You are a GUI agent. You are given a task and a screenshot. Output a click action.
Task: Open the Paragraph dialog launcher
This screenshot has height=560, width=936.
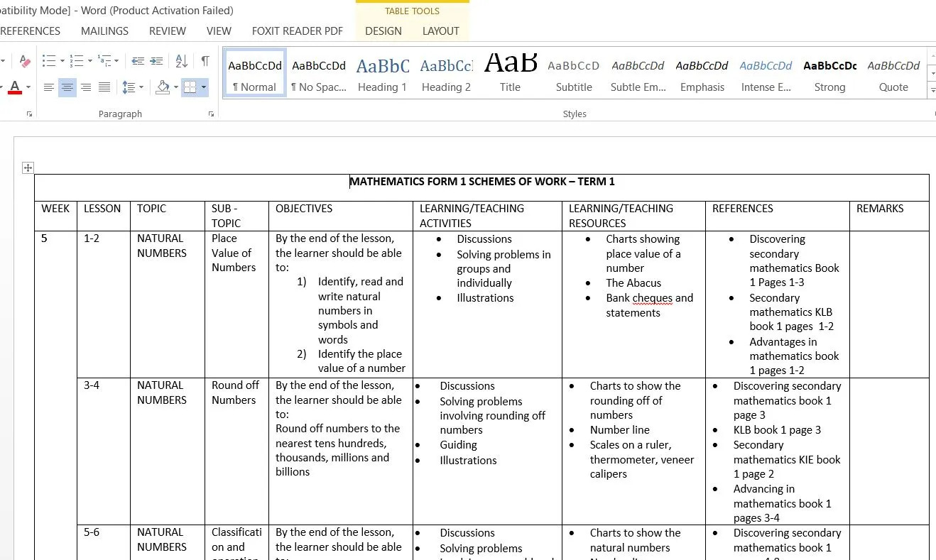pos(212,114)
